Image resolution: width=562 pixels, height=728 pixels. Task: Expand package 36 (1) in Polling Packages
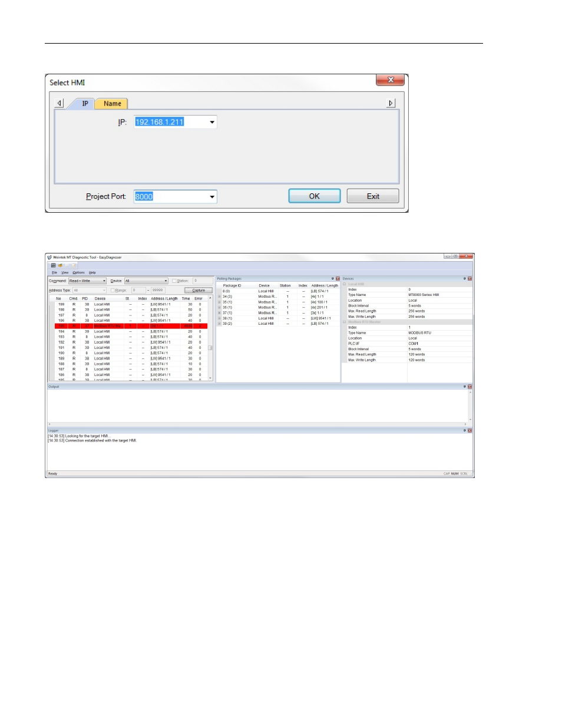(219, 307)
